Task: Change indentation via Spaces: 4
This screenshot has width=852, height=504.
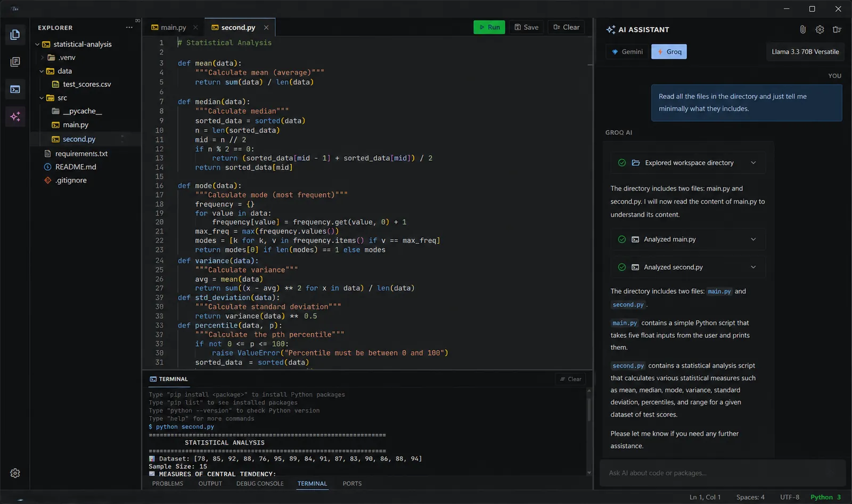Action: (x=750, y=497)
